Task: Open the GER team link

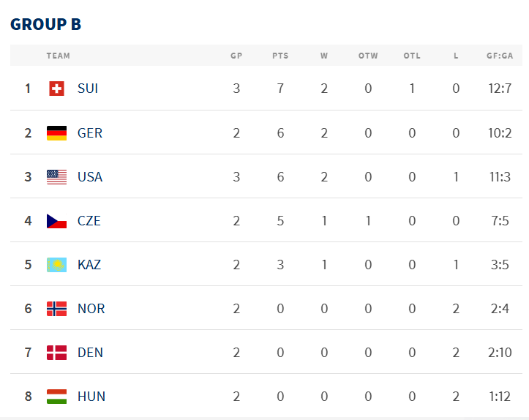Action: 90,133
